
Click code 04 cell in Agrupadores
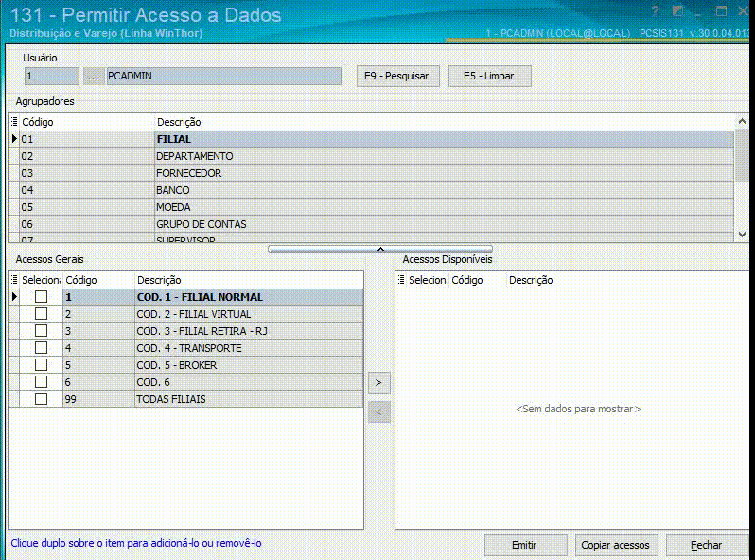click(x=87, y=190)
